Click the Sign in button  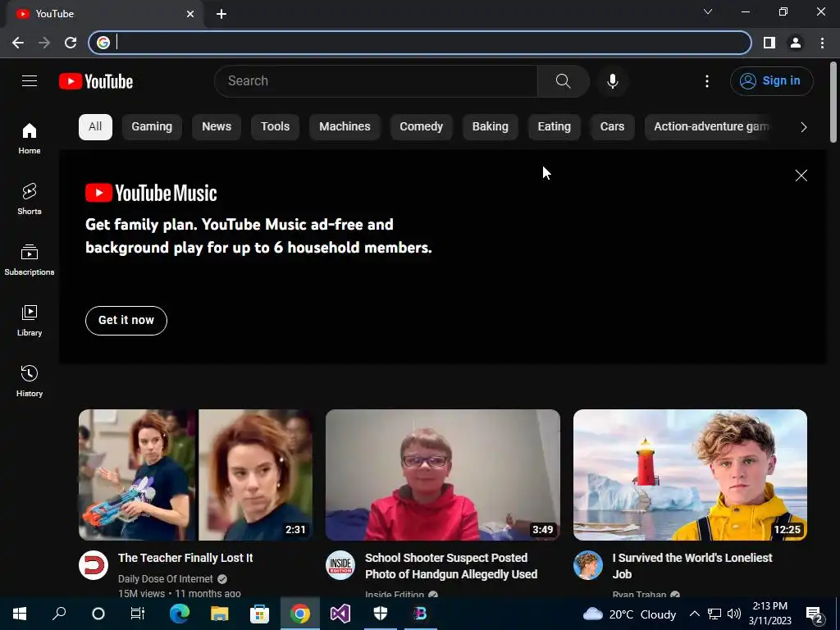[x=771, y=81]
